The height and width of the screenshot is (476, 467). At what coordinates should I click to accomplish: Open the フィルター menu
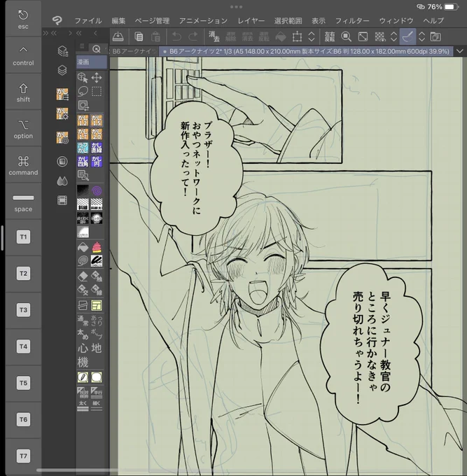pos(352,20)
